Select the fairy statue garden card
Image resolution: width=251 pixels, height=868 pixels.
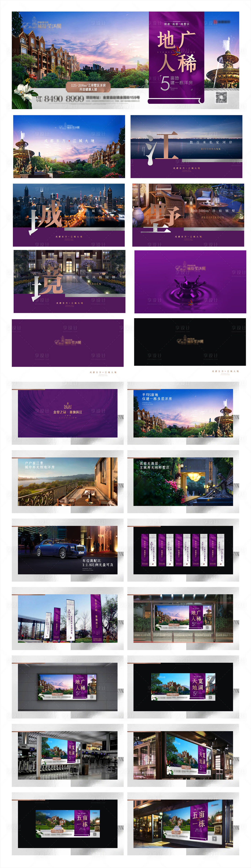tap(183, 481)
